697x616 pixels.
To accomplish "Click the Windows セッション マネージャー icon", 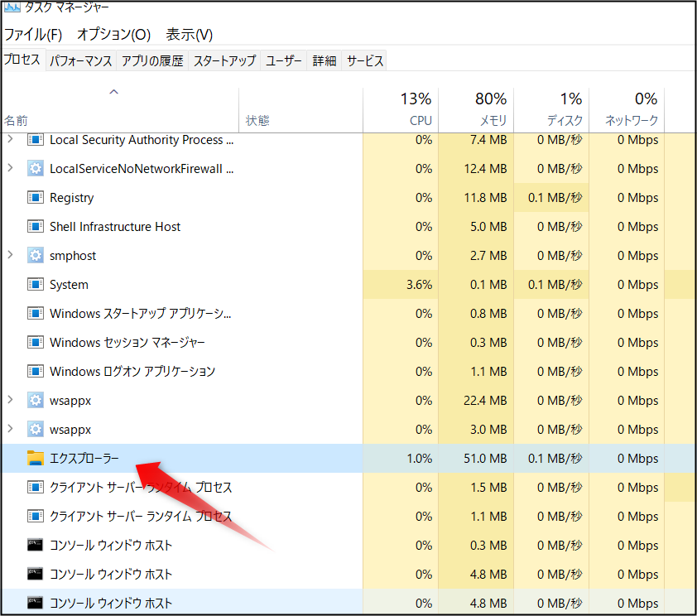I will (x=35, y=342).
